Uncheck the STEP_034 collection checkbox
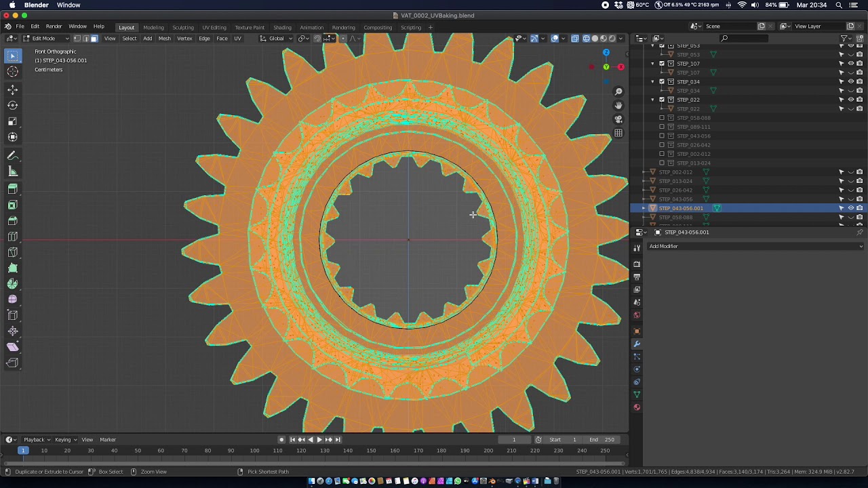The height and width of the screenshot is (488, 868). click(662, 81)
